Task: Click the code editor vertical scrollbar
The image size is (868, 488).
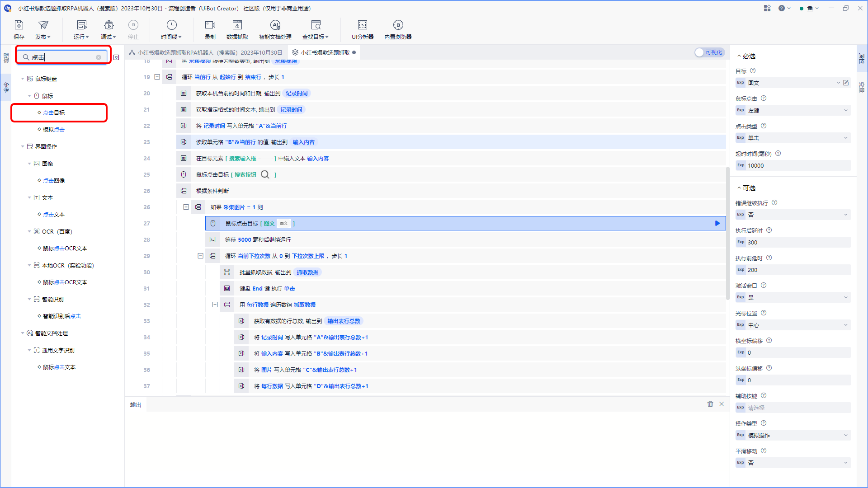Action: click(x=727, y=233)
